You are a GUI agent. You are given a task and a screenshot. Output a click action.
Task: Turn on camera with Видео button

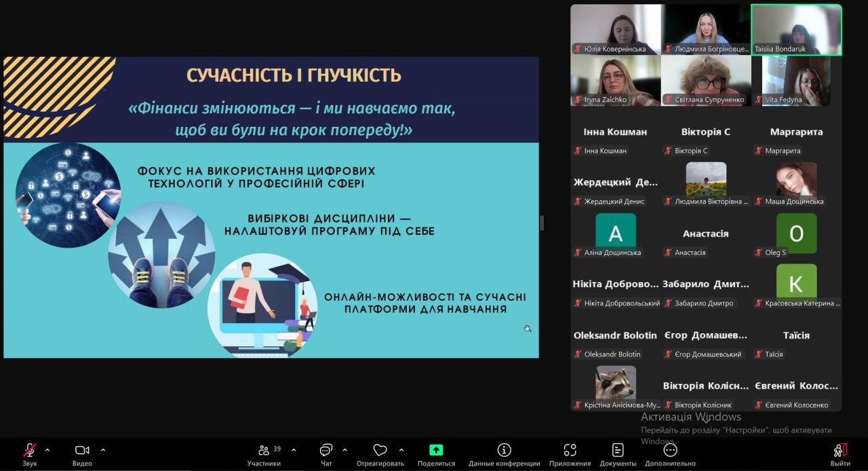coord(82,451)
